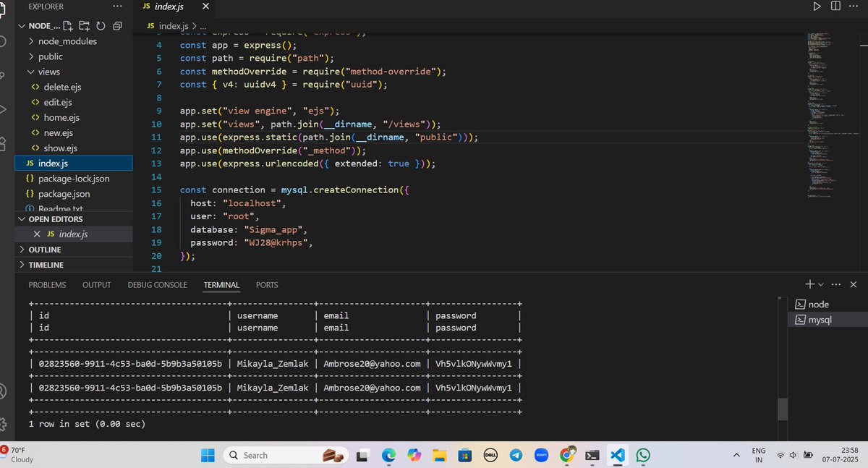Image resolution: width=868 pixels, height=468 pixels.
Task: Open the taskbar Task View icon
Action: (363, 455)
